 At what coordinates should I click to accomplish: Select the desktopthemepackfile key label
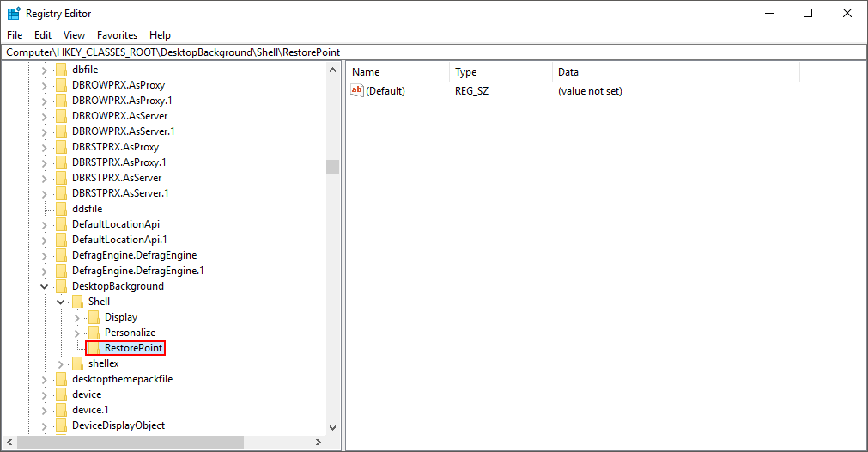[x=122, y=380]
